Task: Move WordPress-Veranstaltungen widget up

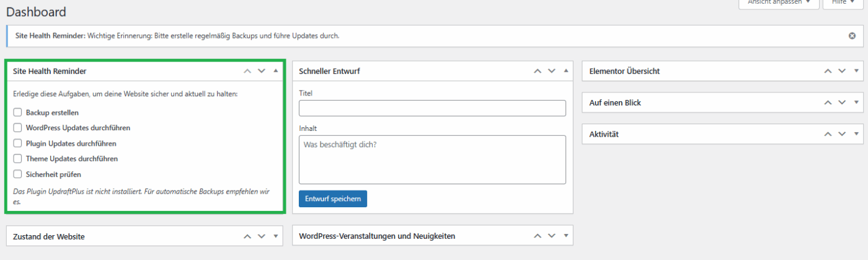Action: click(x=538, y=236)
